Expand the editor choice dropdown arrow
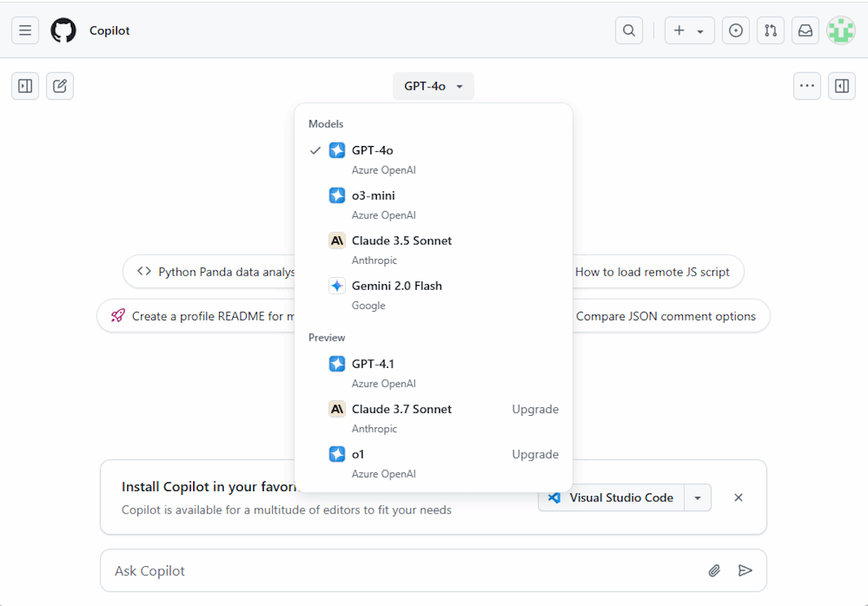The height and width of the screenshot is (606, 868). (x=697, y=498)
